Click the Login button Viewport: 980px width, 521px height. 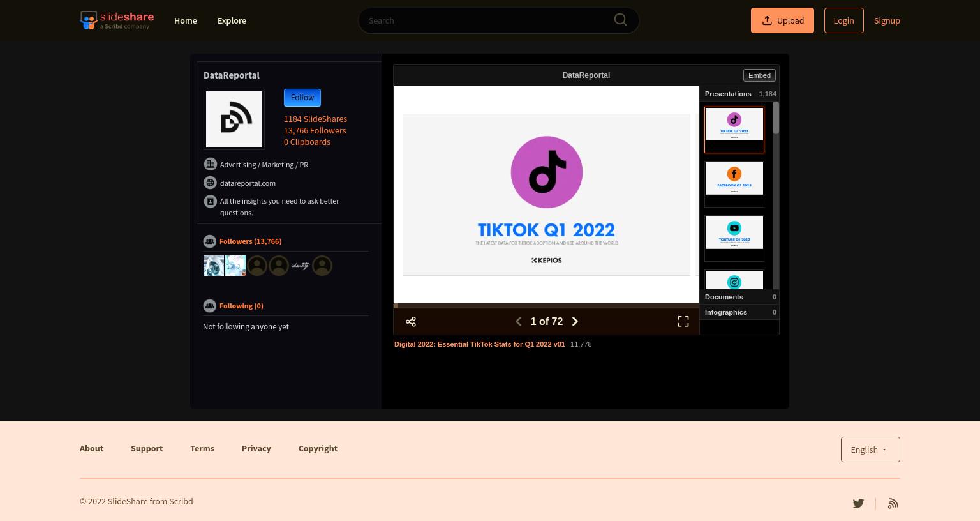pyautogui.click(x=843, y=20)
